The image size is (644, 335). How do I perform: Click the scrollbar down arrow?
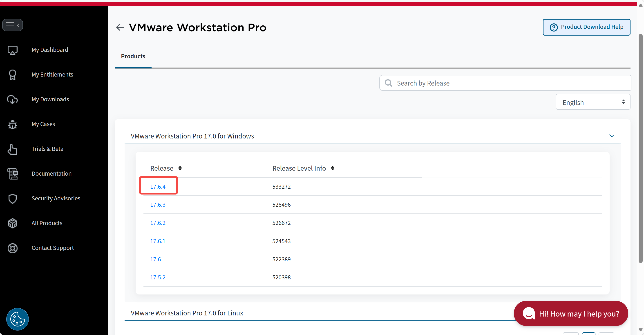point(640,330)
